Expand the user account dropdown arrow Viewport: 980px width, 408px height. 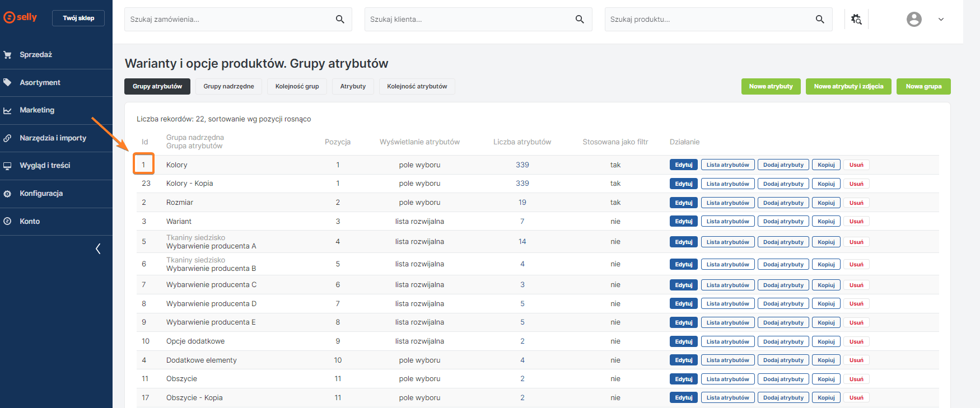[941, 19]
